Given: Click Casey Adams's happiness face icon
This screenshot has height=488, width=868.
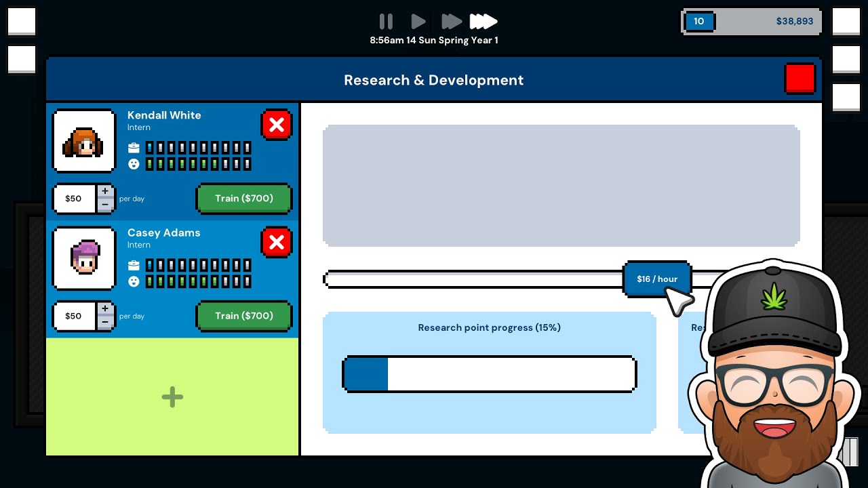Looking at the screenshot, I should point(134,281).
